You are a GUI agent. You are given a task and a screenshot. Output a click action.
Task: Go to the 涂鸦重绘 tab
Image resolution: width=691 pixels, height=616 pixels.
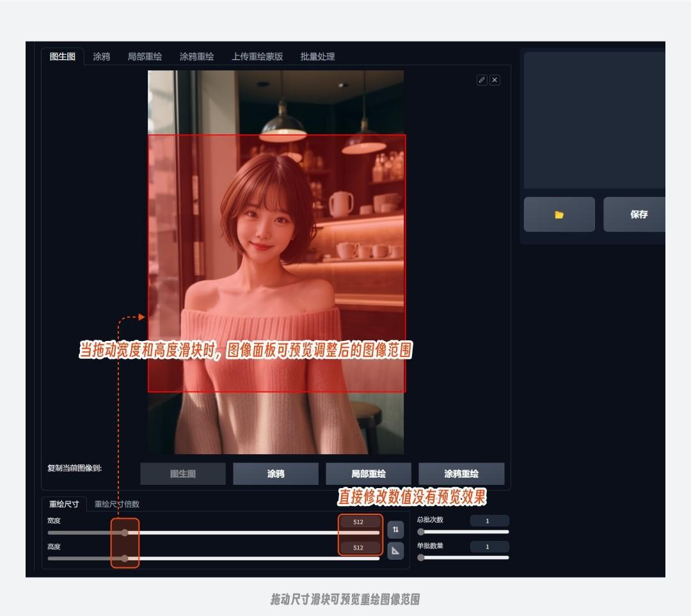point(196,56)
